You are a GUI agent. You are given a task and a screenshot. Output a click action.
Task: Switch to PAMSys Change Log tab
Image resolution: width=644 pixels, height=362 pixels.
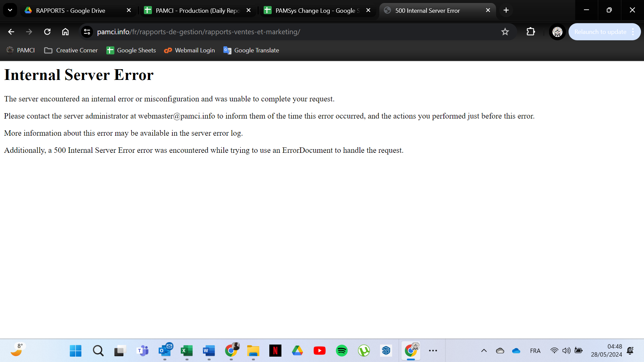coord(318,10)
